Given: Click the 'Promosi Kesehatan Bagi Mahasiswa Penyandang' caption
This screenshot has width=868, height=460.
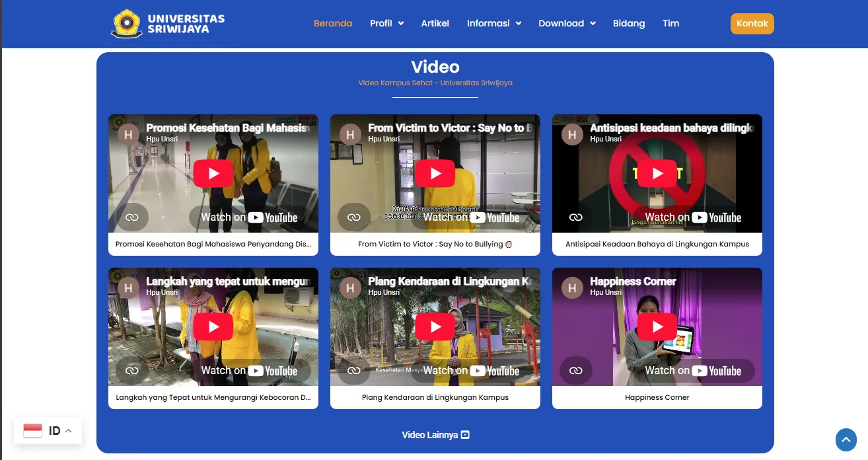Looking at the screenshot, I should pos(213,244).
